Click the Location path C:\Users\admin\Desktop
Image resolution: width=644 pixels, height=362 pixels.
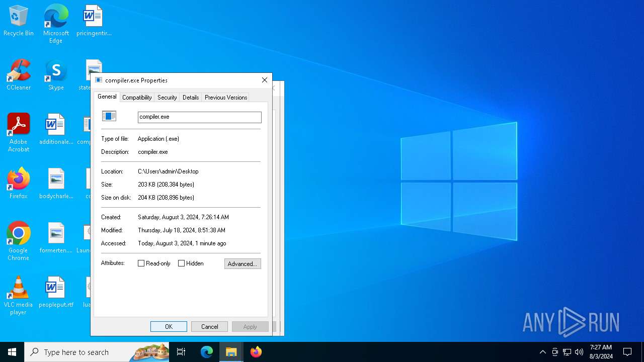[168, 171]
